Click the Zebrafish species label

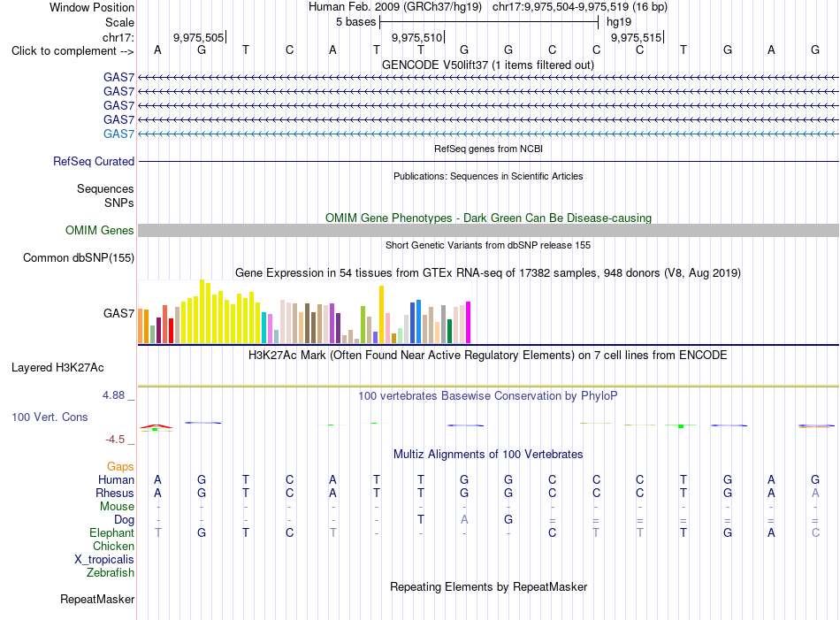[x=111, y=573]
